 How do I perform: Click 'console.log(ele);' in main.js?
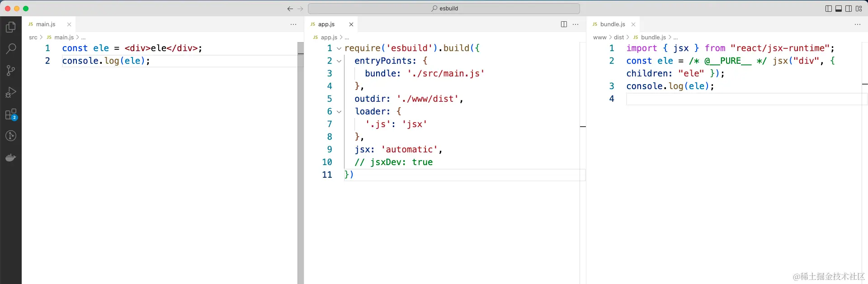tap(106, 61)
